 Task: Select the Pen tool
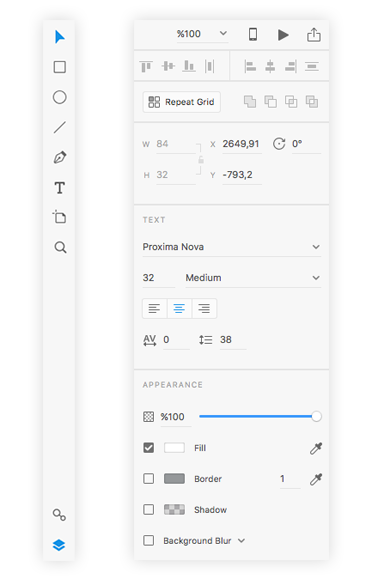click(x=60, y=157)
